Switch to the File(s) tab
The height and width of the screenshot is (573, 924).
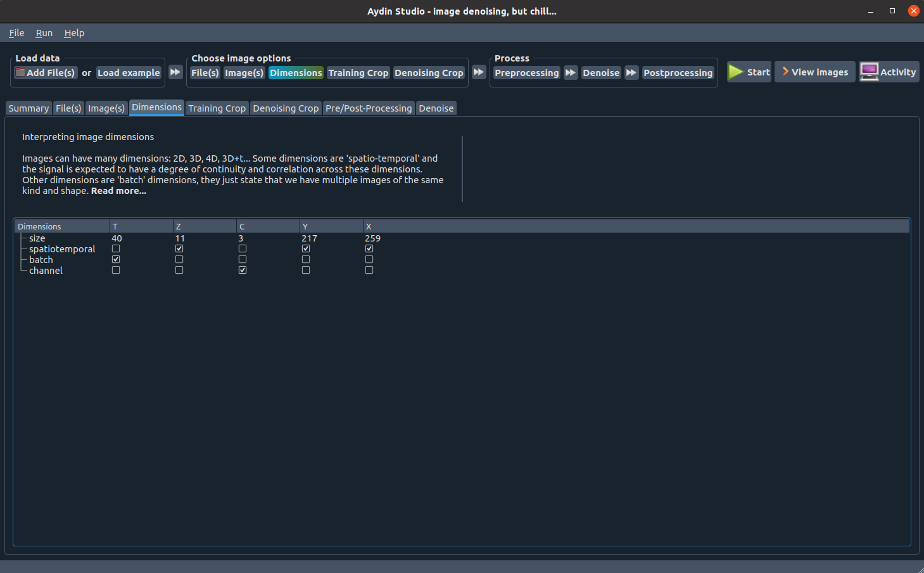pos(68,108)
